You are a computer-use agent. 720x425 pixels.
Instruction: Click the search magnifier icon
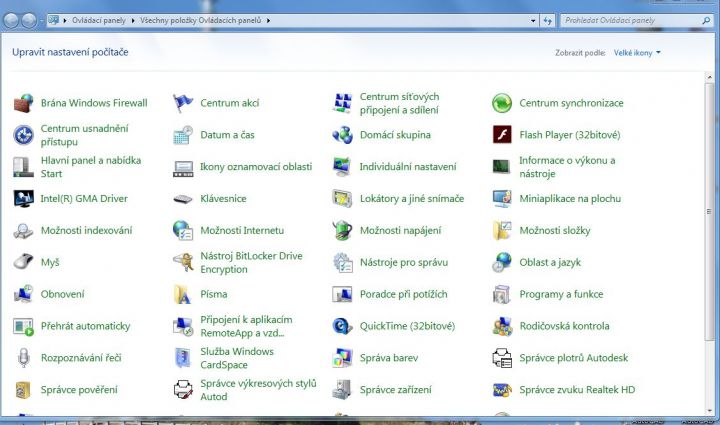click(x=706, y=21)
